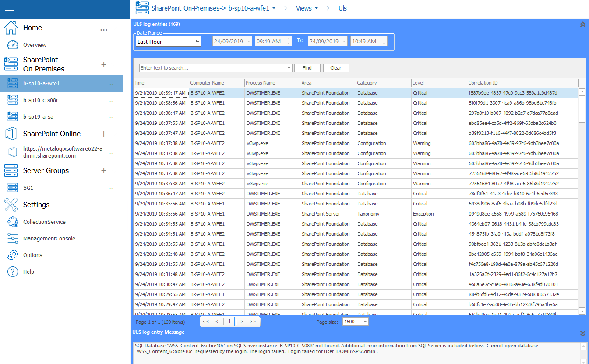Screen dimensions: 589x364
Task: Click the hamburger menu icon
Action: pyautogui.click(x=9, y=9)
